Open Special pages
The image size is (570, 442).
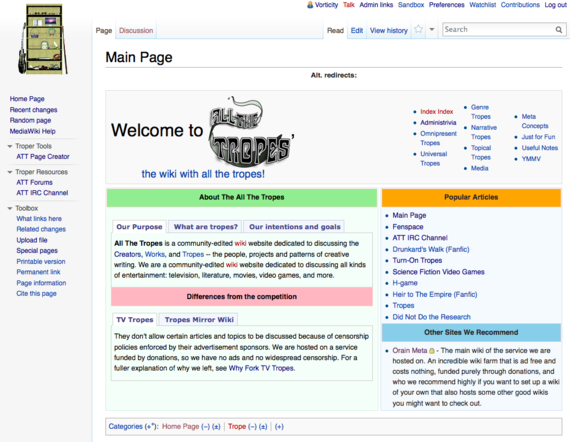point(37,251)
